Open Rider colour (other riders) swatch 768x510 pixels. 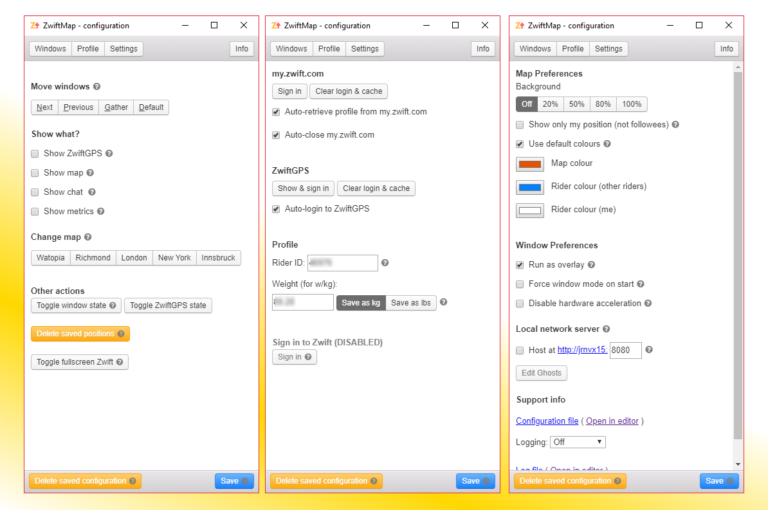pyautogui.click(x=529, y=187)
